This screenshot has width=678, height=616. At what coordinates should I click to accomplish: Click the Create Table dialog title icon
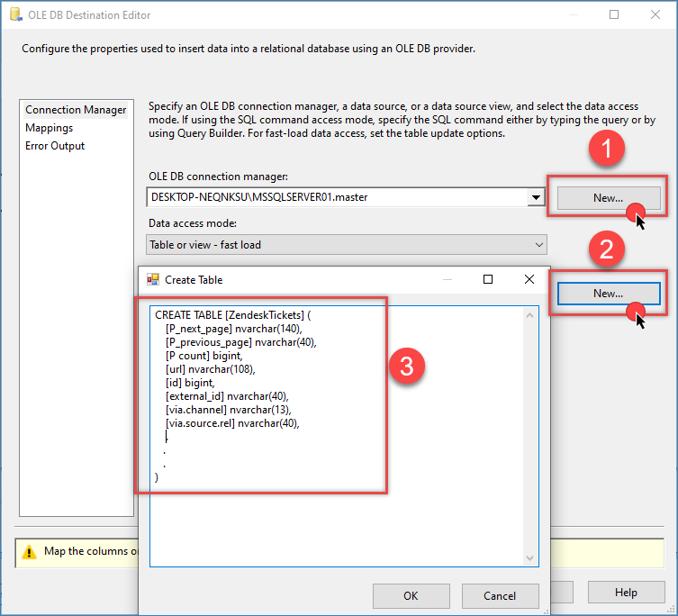pos(153,280)
